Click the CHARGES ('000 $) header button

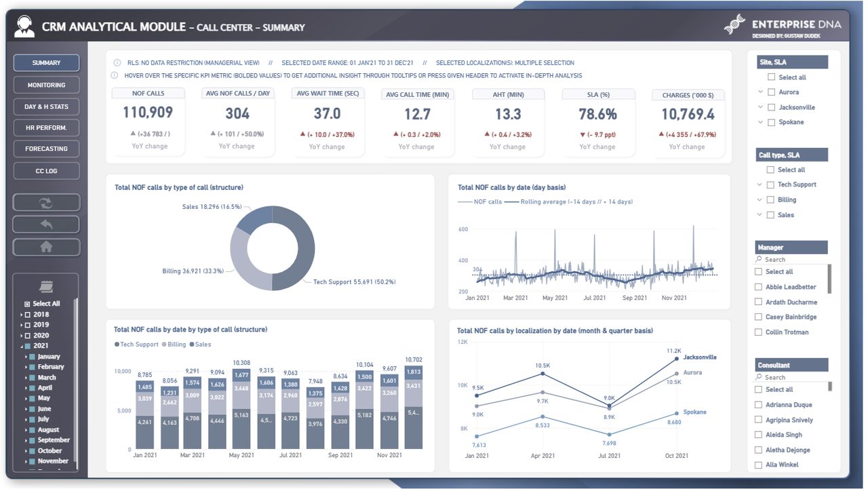(688, 95)
